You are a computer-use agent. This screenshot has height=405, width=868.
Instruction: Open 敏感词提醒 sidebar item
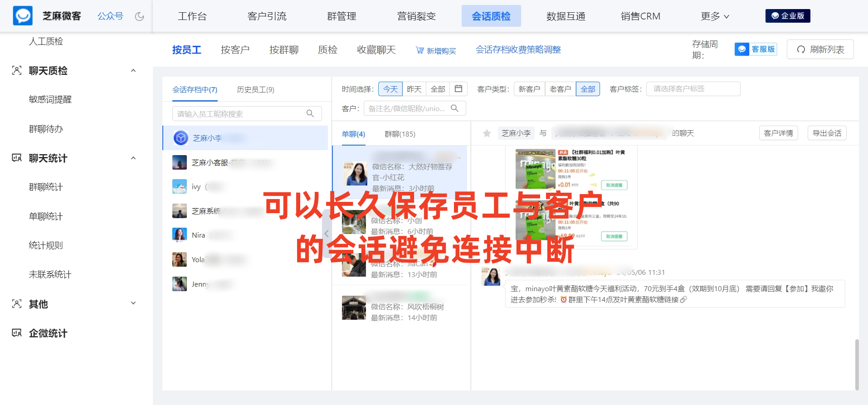tap(50, 99)
